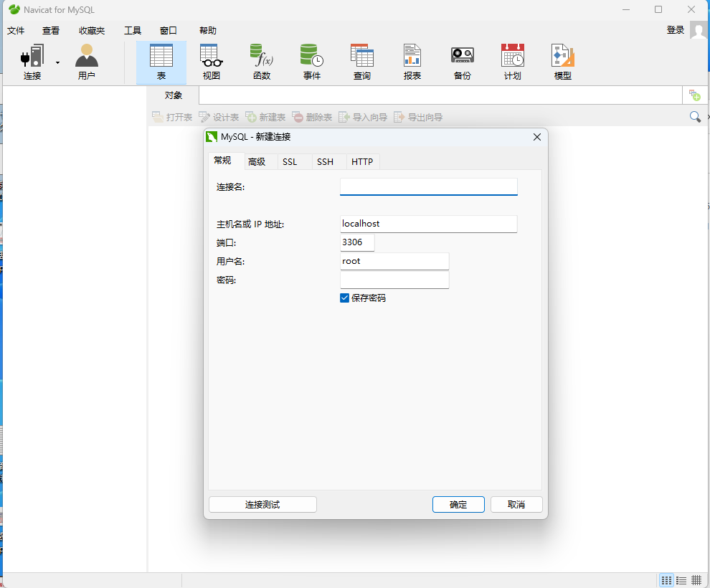Open the File (文件) menu
Screen dimensions: 710x588
16,30
